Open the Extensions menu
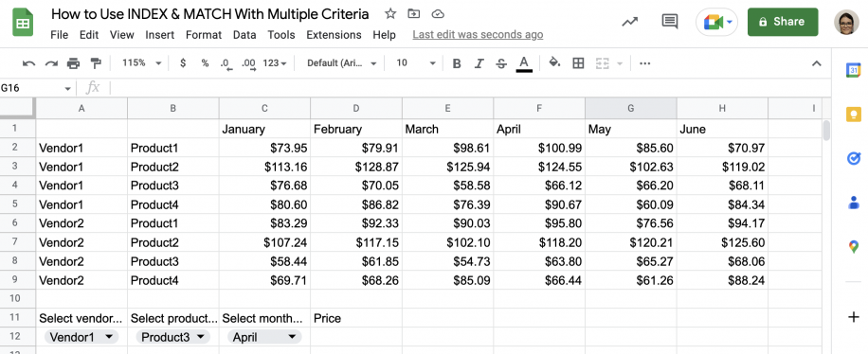 click(334, 35)
